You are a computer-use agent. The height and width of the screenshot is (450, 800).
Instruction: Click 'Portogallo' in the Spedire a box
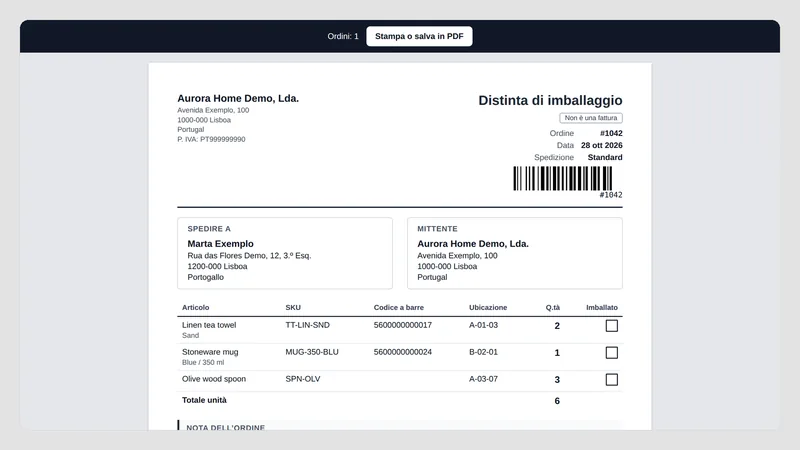(x=206, y=277)
